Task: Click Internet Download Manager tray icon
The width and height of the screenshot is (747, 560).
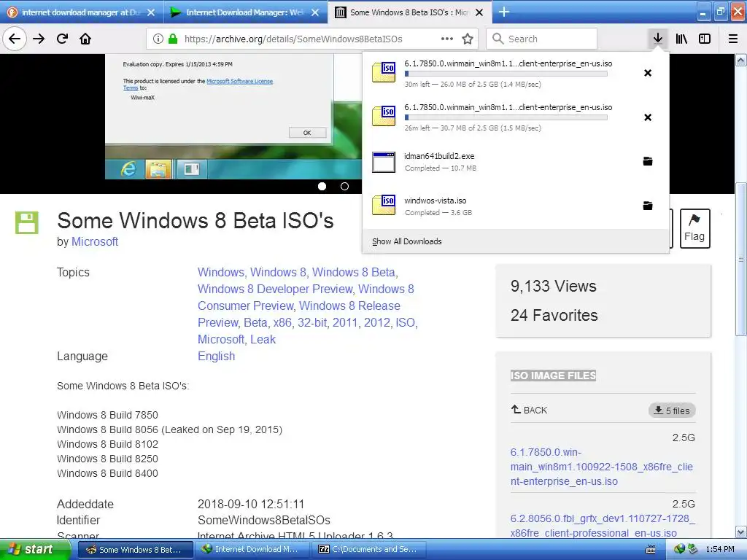Action: [680, 549]
